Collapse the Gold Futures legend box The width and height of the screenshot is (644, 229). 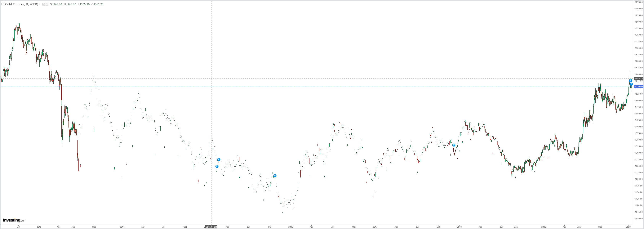(3, 4)
